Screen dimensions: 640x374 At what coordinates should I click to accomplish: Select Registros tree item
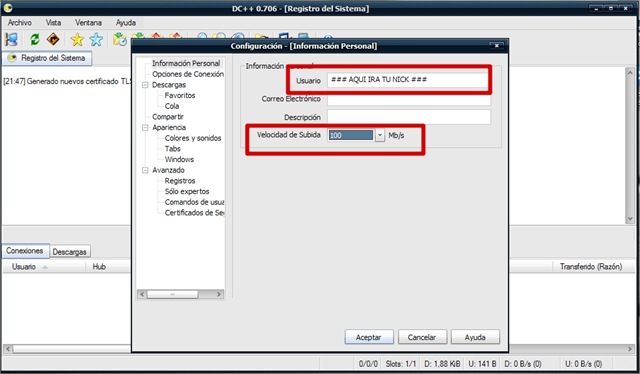tap(180, 180)
